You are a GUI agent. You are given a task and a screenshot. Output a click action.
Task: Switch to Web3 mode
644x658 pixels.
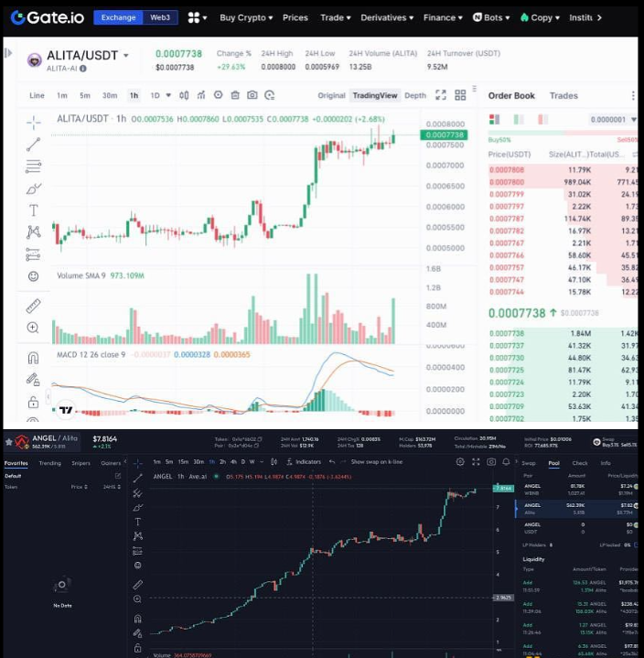coord(160,17)
